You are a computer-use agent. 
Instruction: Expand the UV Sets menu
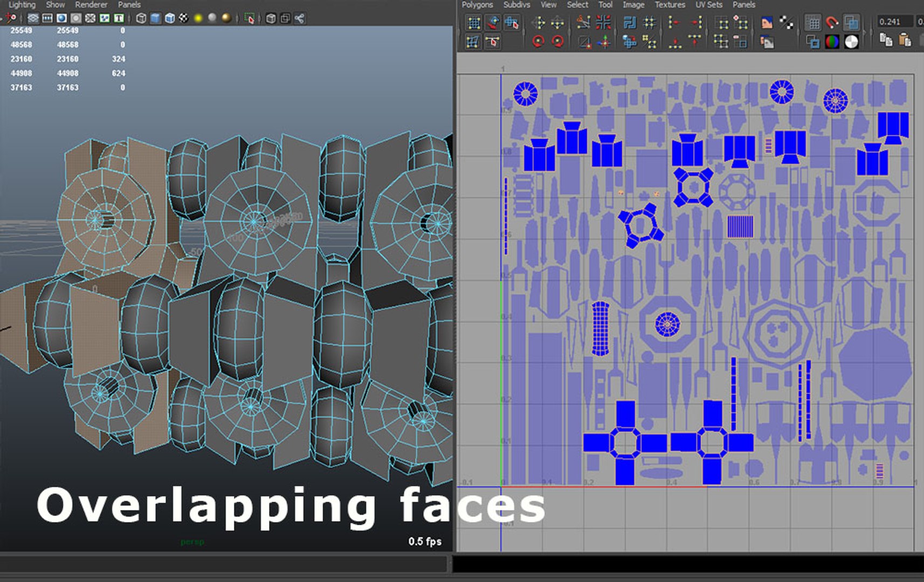pyautogui.click(x=708, y=5)
